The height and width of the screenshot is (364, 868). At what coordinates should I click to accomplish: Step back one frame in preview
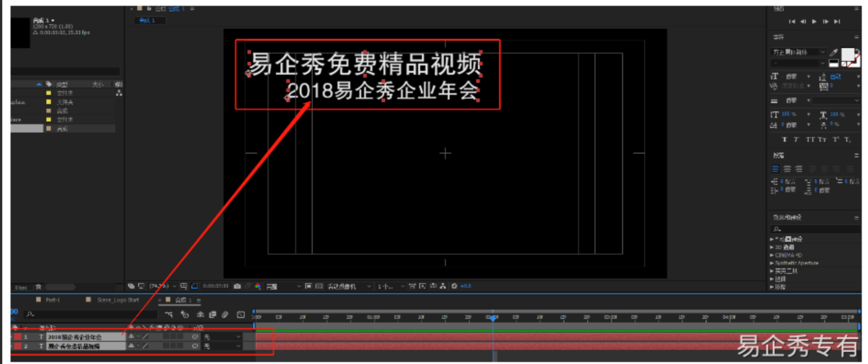tap(803, 21)
